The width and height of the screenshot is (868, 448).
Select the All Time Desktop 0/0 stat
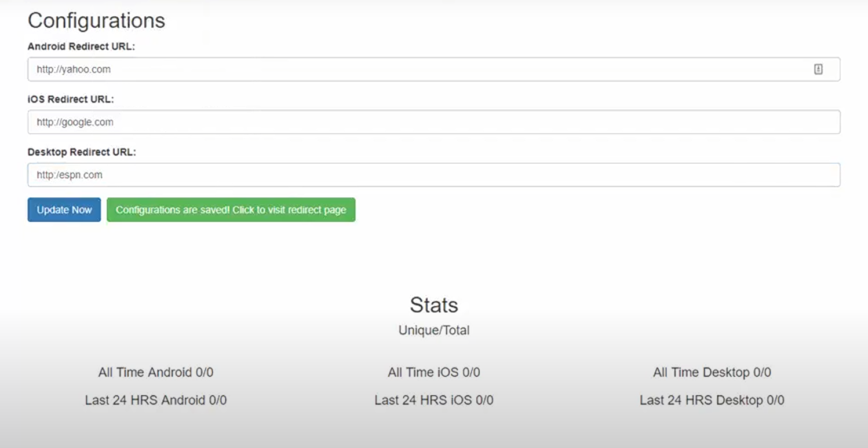712,373
